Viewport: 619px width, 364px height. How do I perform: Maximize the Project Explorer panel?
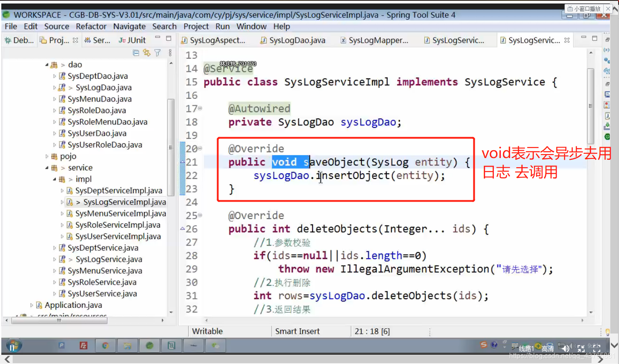tap(169, 39)
